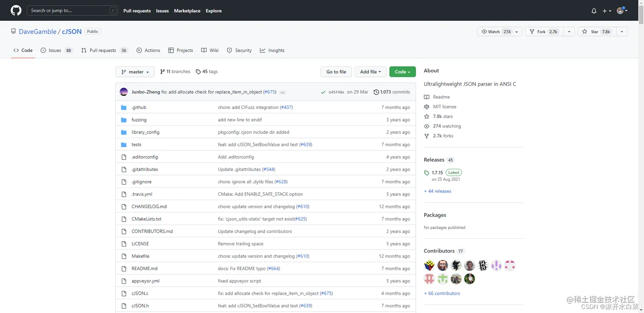The height and width of the screenshot is (313, 644).
Task: Open the cJSON repository name link
Action: [72, 31]
